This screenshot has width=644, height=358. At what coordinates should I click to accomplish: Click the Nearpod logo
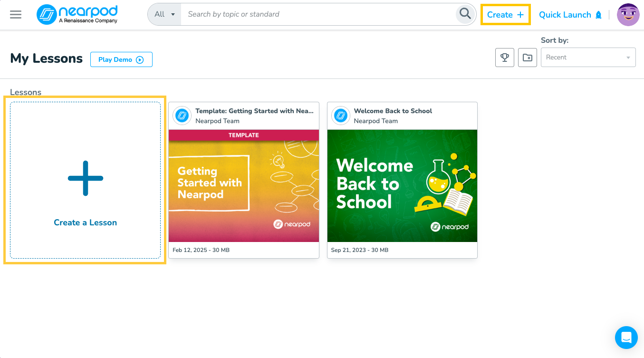tap(77, 14)
